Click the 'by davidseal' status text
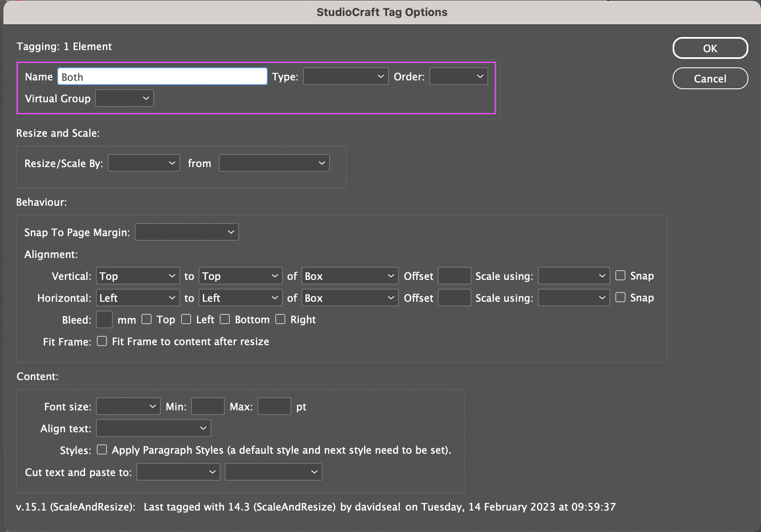 point(370,507)
